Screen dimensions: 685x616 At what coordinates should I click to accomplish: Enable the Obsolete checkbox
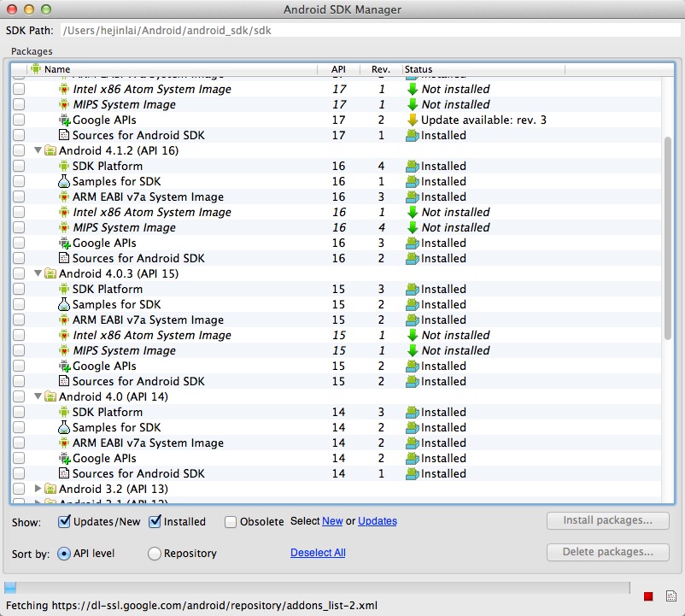click(231, 522)
